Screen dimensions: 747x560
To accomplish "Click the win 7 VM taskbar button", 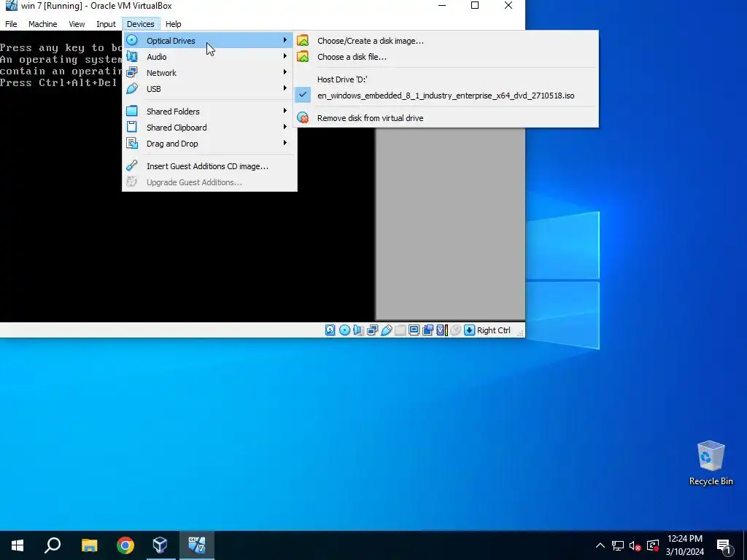I will (197, 545).
